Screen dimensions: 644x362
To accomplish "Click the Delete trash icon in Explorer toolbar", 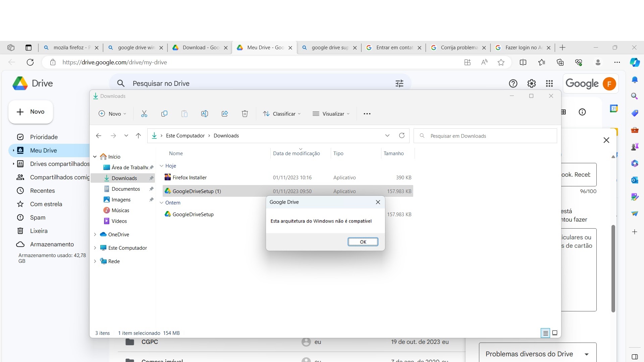I will [245, 114].
